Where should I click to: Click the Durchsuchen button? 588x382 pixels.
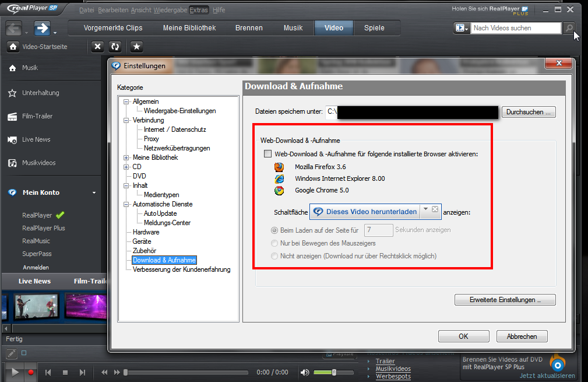529,112
